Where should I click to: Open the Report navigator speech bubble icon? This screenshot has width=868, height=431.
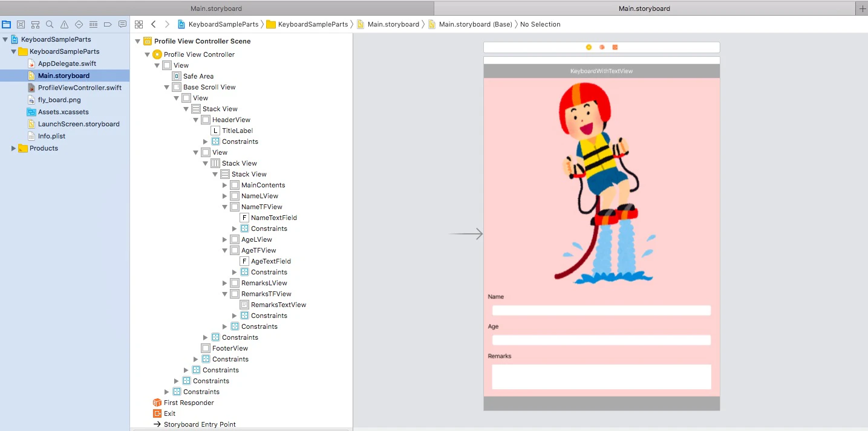(x=123, y=24)
